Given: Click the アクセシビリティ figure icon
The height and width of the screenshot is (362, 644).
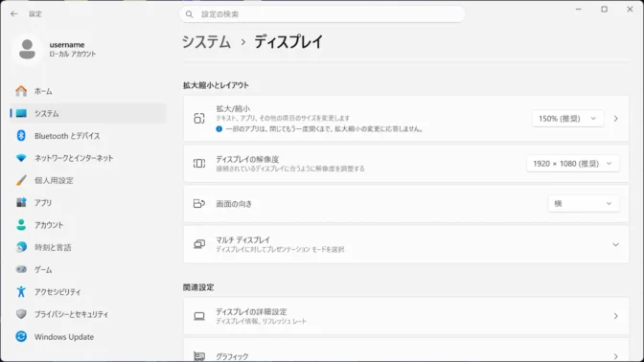Looking at the screenshot, I should 21,292.
